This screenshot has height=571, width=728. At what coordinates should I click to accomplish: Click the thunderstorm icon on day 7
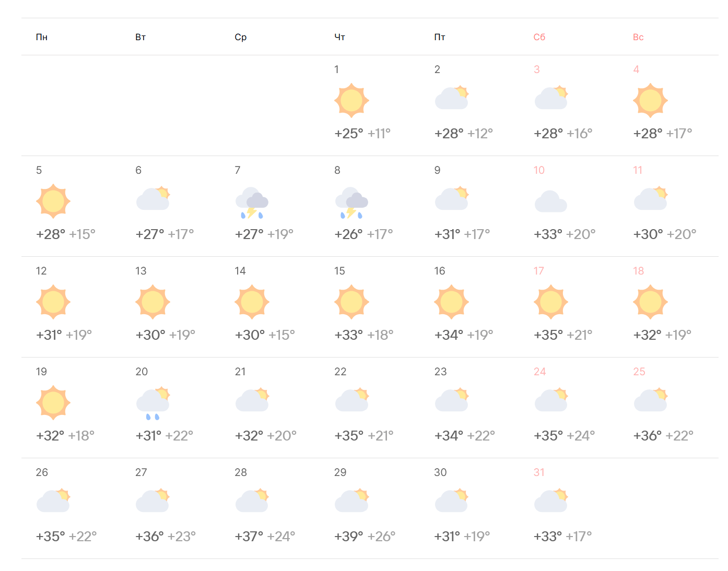(x=252, y=203)
